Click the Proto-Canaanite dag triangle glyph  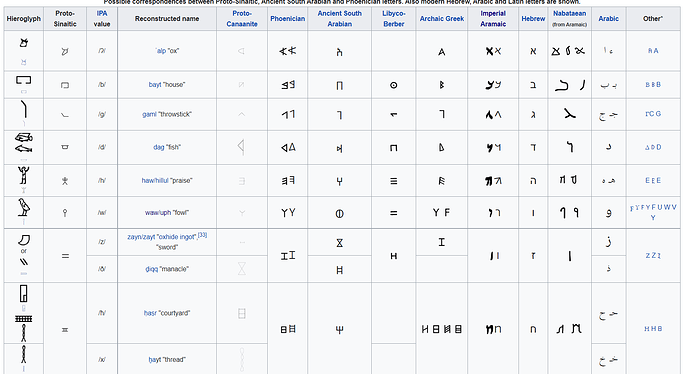241,147
